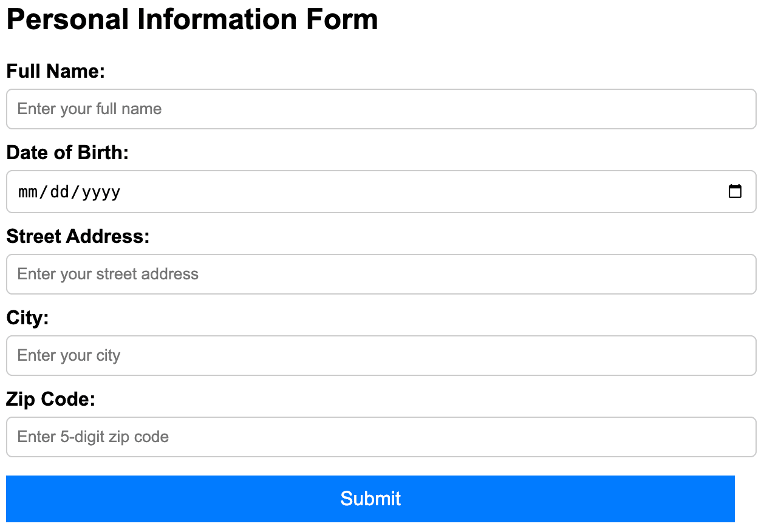Click the 'Enter your full name' placeholder
The width and height of the screenshot is (764, 532).
(x=89, y=109)
